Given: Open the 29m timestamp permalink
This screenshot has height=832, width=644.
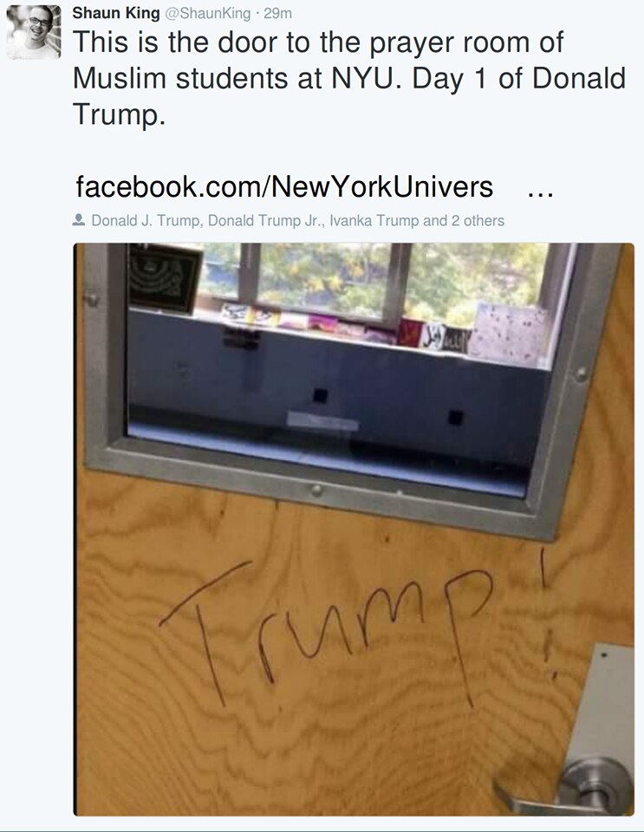Looking at the screenshot, I should 277,14.
